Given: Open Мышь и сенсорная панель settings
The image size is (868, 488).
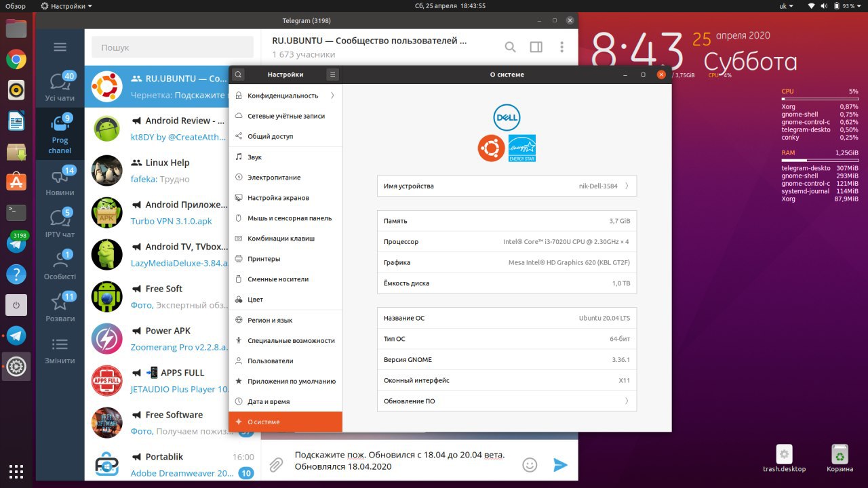Looking at the screenshot, I should pyautogui.click(x=285, y=218).
